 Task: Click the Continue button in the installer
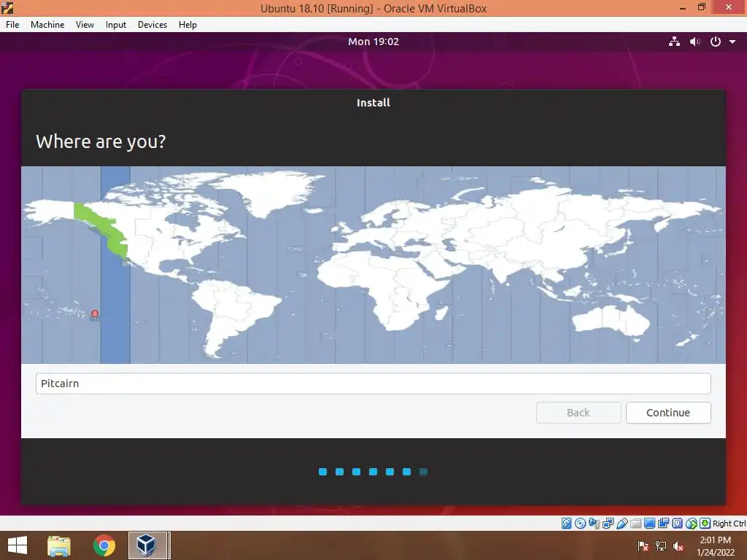pos(668,413)
